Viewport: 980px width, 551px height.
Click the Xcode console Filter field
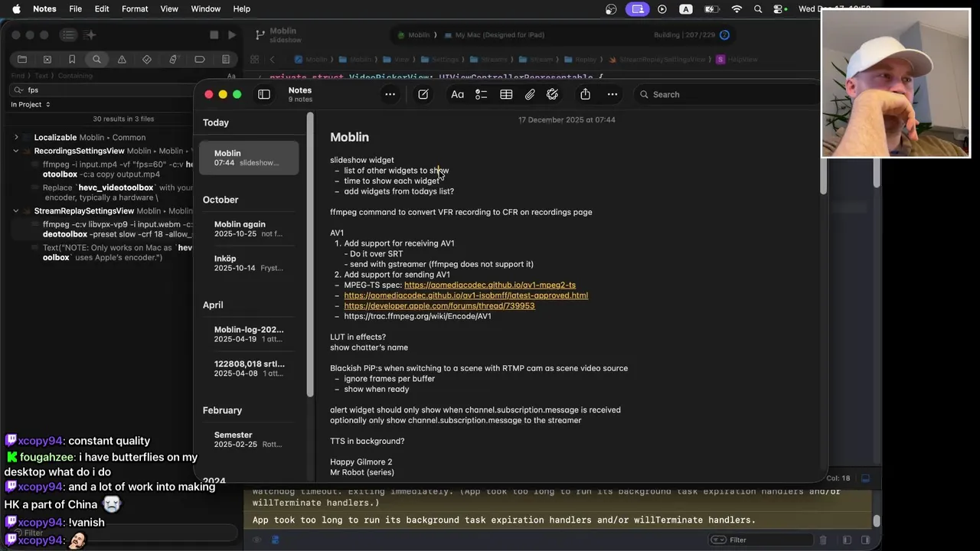762,540
